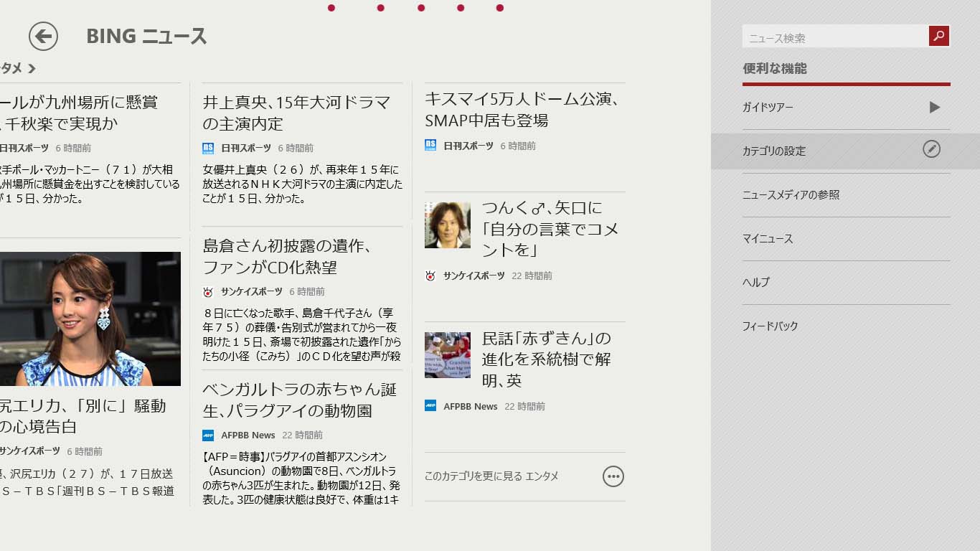Open カテゴリの設定 in the side panel
Image resolution: width=980 pixels, height=551 pixels.
coord(846,151)
